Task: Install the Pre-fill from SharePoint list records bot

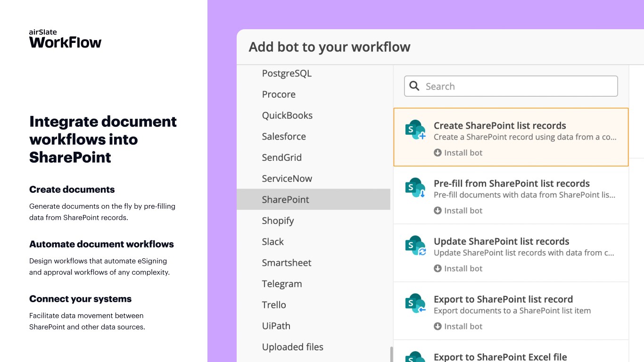Action: (x=458, y=211)
